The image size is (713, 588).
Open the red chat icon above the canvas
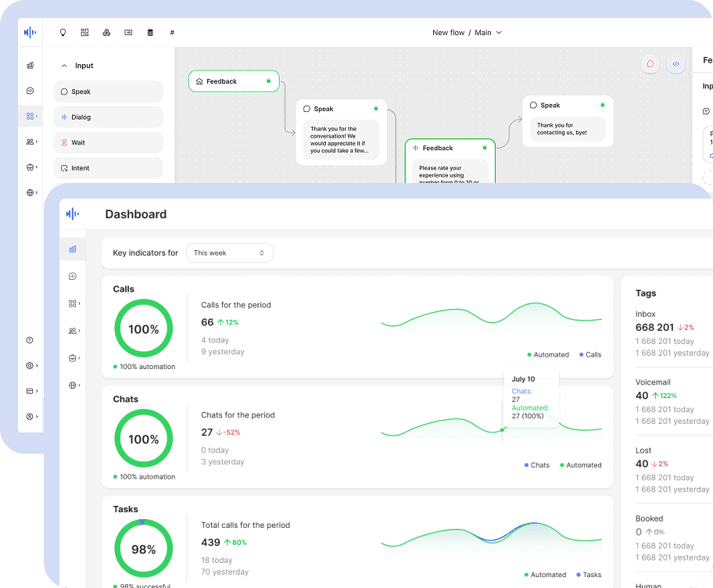[650, 64]
